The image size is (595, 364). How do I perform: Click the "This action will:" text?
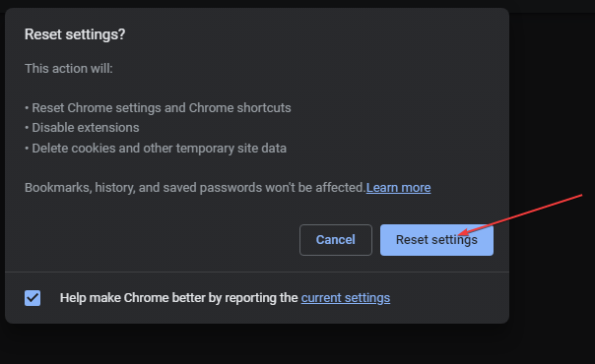pos(69,69)
